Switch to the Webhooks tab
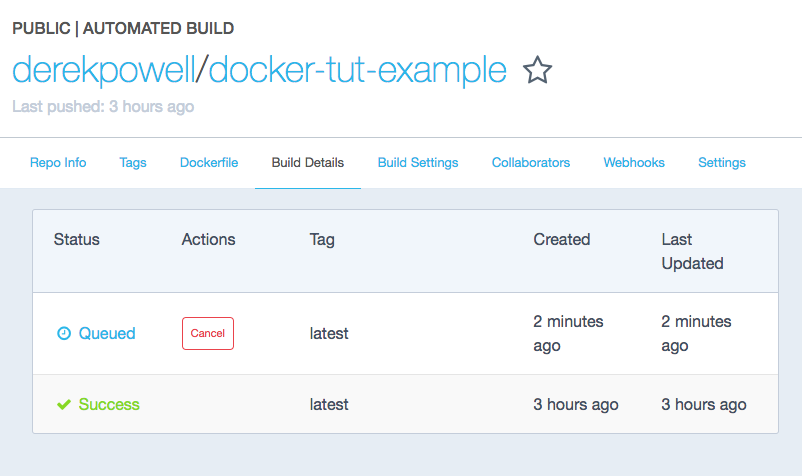This screenshot has height=476, width=802. pos(634,163)
